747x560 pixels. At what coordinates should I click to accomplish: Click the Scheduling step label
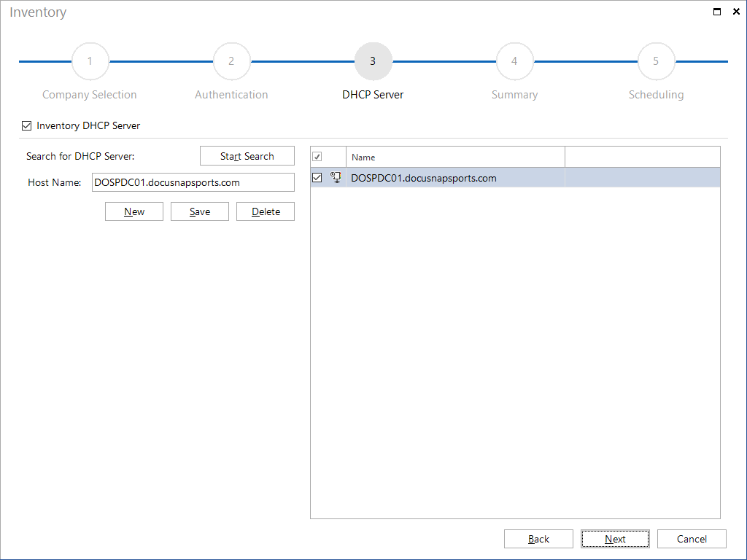tap(656, 95)
